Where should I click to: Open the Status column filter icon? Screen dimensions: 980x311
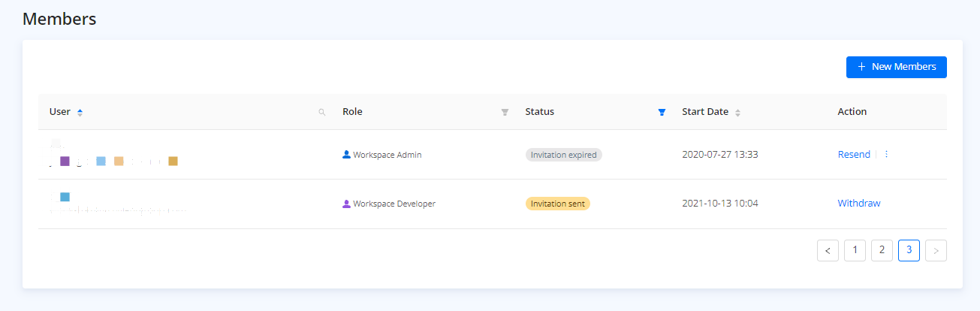coord(662,112)
